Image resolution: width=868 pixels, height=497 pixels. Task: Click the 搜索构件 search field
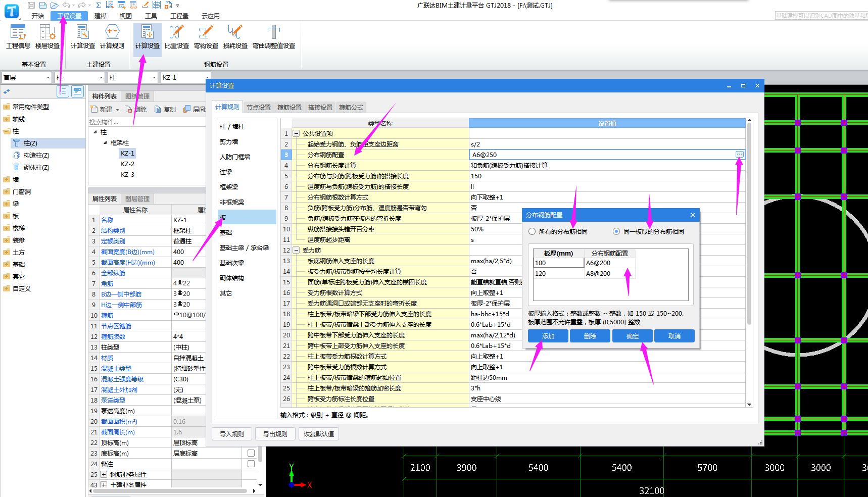click(x=147, y=122)
